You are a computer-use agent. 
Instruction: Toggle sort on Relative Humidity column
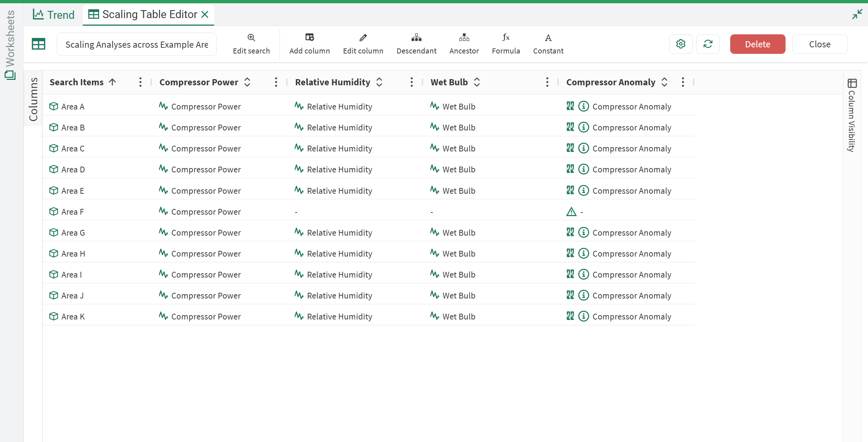pyautogui.click(x=379, y=82)
